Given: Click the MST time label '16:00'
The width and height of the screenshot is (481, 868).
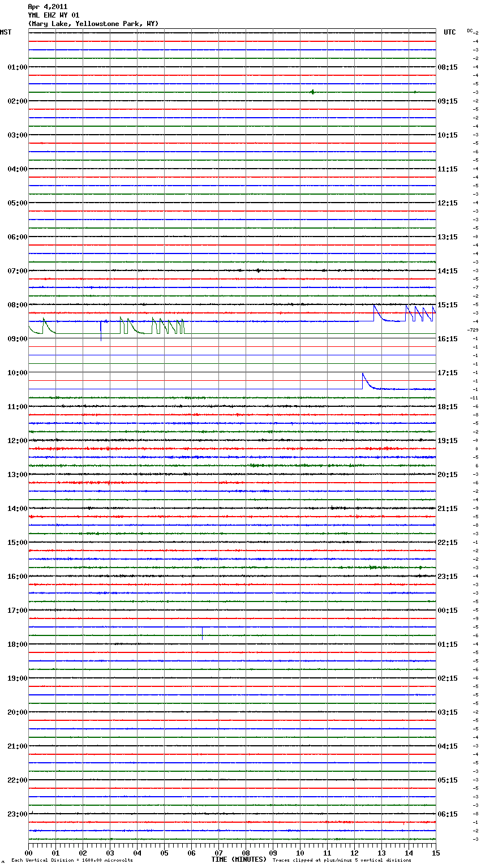Looking at the screenshot, I should coord(17,577).
